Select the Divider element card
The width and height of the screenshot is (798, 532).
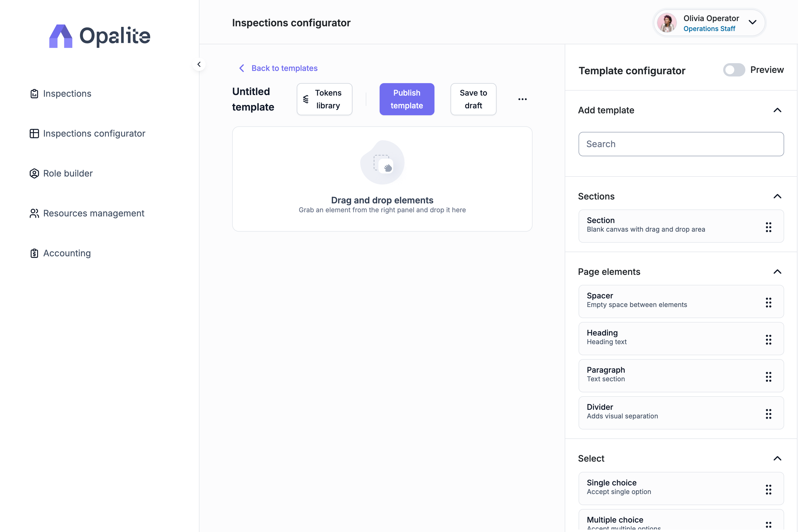tap(681, 413)
